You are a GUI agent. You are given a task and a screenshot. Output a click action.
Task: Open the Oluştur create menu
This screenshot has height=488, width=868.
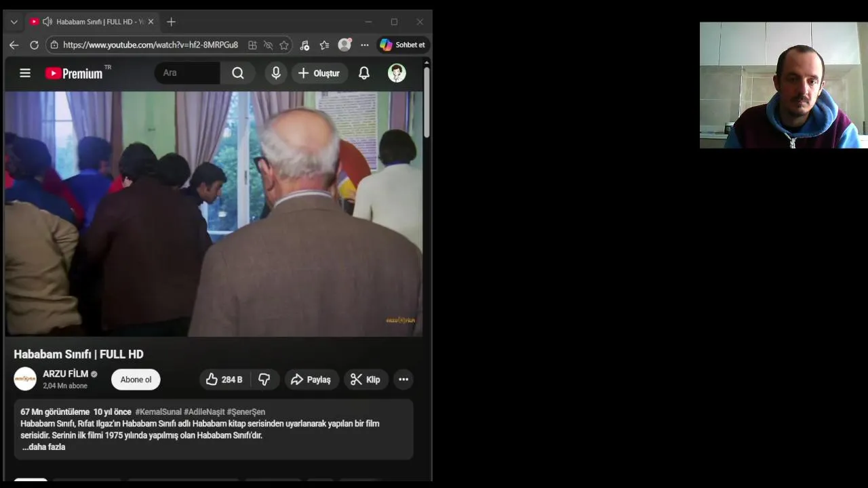pyautogui.click(x=319, y=73)
